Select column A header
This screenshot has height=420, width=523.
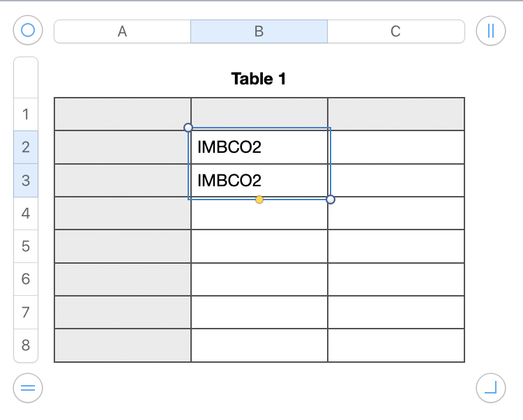coord(122,31)
